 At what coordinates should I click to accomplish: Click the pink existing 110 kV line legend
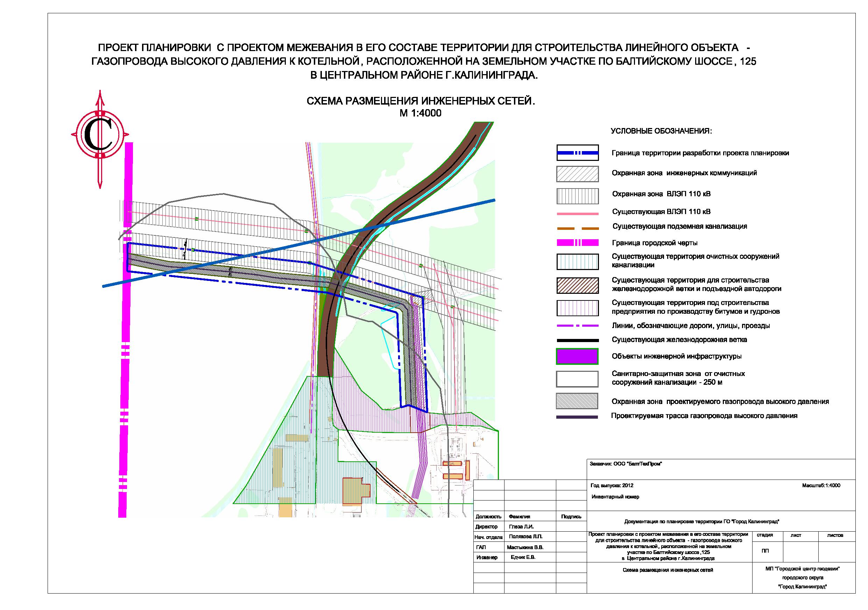[577, 214]
